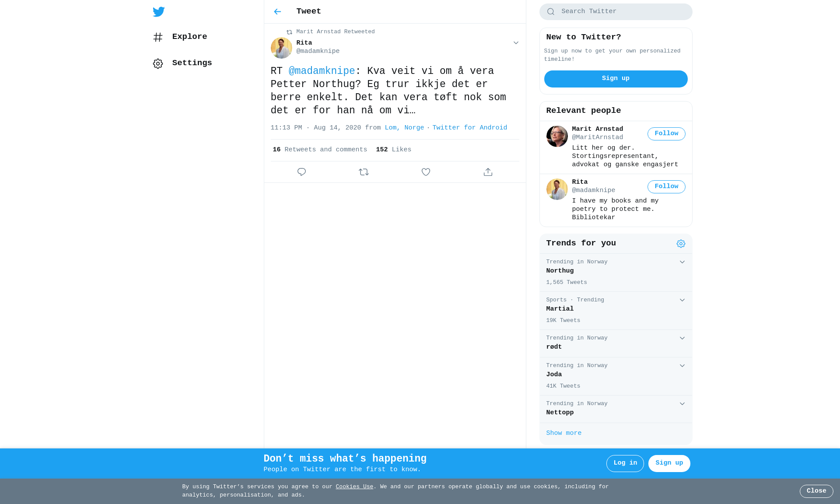Reply to the tweet via comment icon
Screen dimensions: 840x504
point(301,172)
